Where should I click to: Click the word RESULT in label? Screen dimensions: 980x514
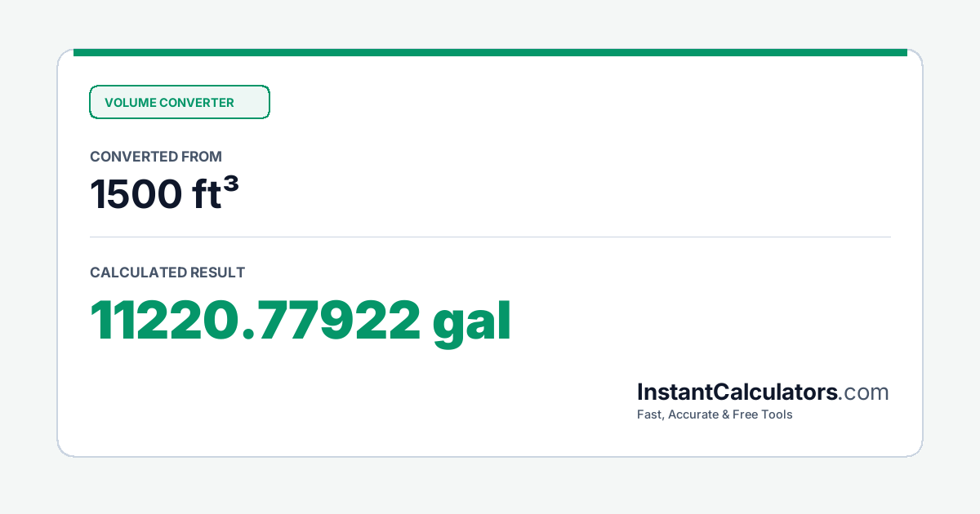[217, 273]
